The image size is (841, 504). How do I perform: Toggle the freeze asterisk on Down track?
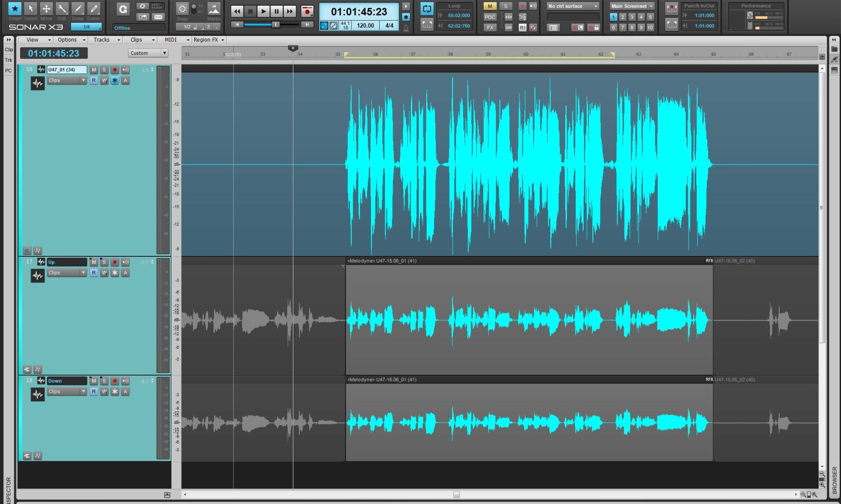[x=115, y=391]
